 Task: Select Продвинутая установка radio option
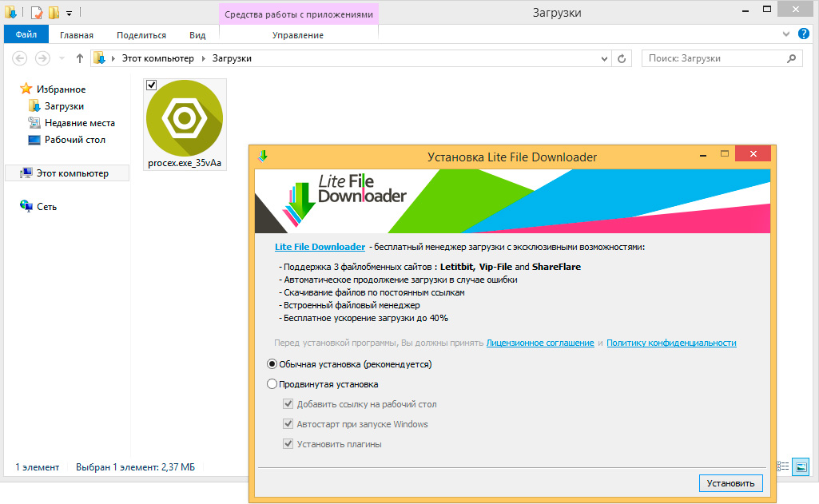(x=272, y=384)
